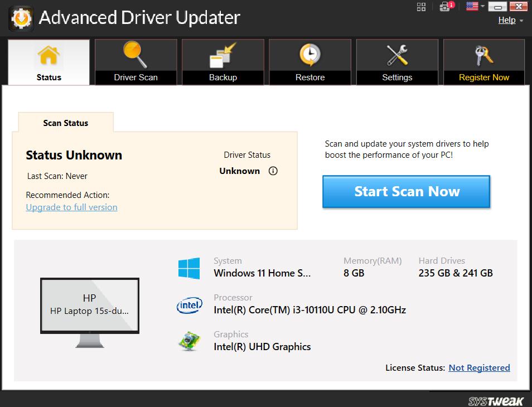Click the Advanced Driver Updater logo
Image resolution: width=532 pixels, height=407 pixels.
click(20, 18)
